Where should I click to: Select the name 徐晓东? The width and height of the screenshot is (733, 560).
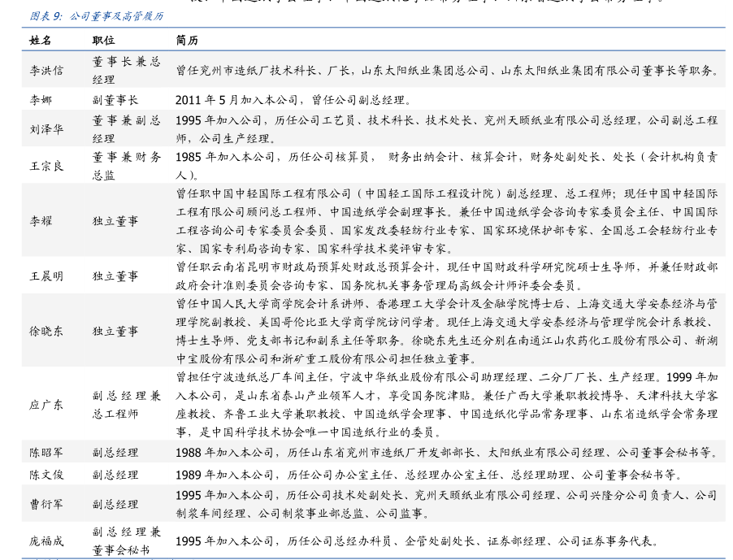(x=46, y=332)
